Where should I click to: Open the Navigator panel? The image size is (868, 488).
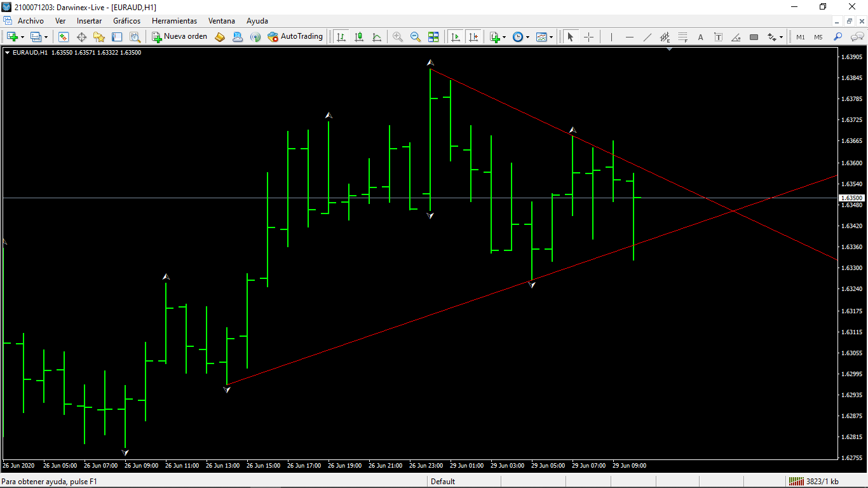tap(99, 37)
